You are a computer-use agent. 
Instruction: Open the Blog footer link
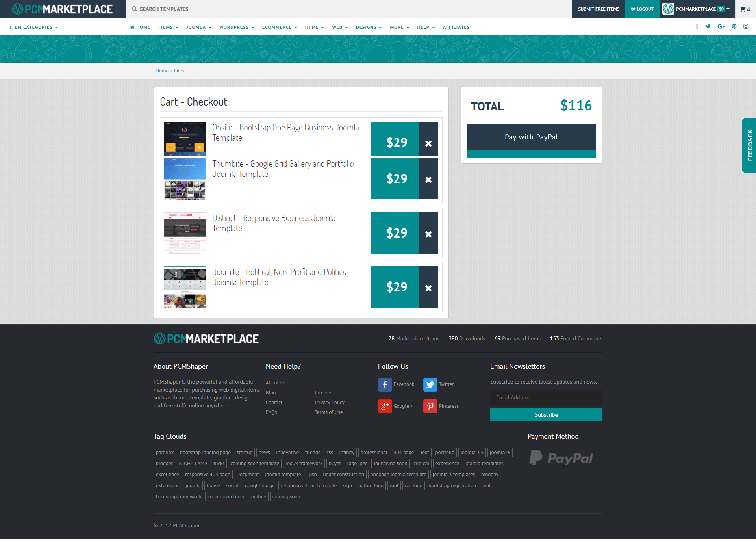click(271, 393)
